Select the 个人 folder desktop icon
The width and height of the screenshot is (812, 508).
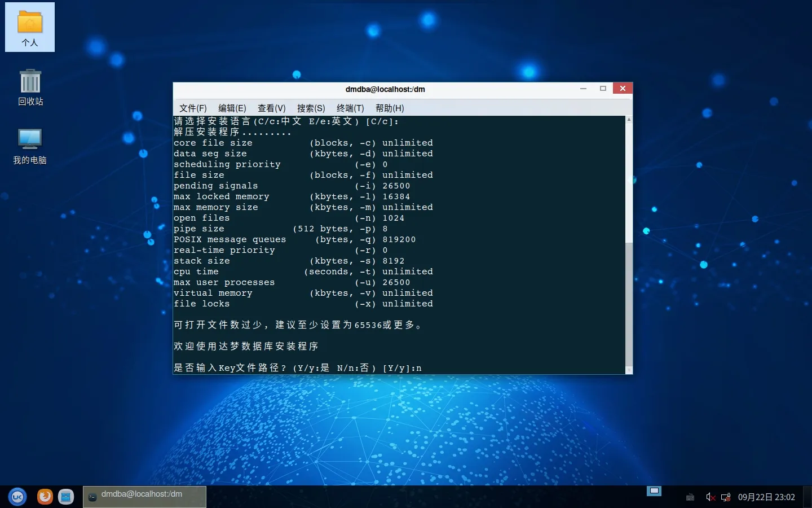point(30,28)
